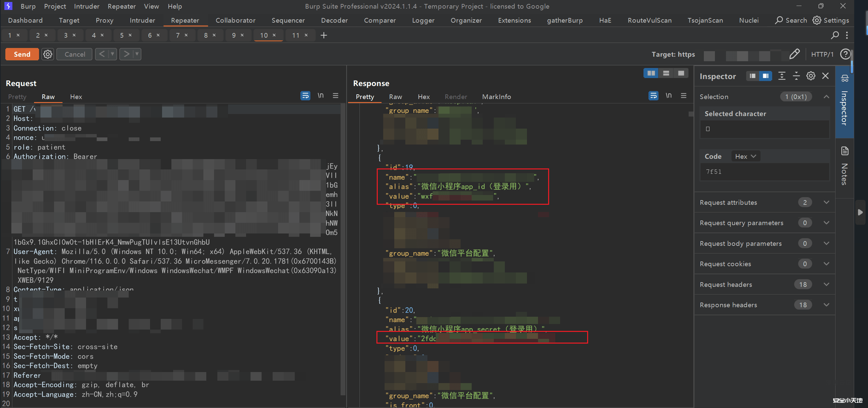Image resolution: width=868 pixels, height=408 pixels.
Task: Switch to side-by-side layout view
Action: click(x=651, y=73)
